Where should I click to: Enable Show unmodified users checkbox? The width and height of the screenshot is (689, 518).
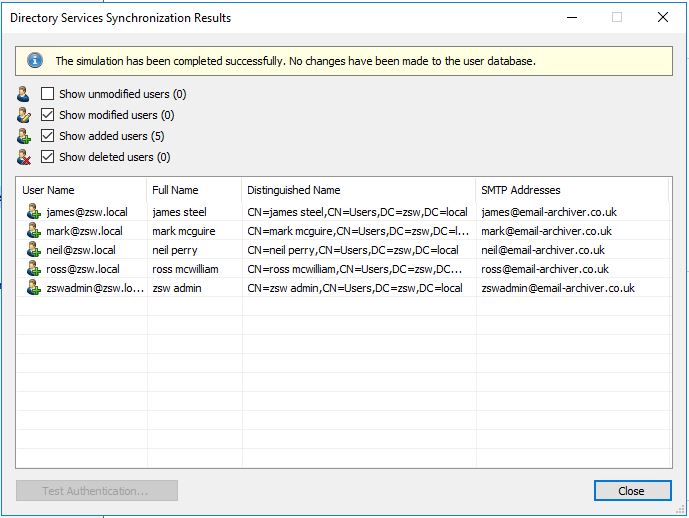point(47,94)
